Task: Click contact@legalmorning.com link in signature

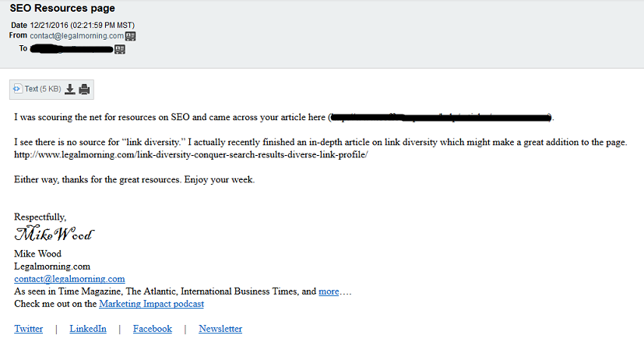Action: point(69,279)
